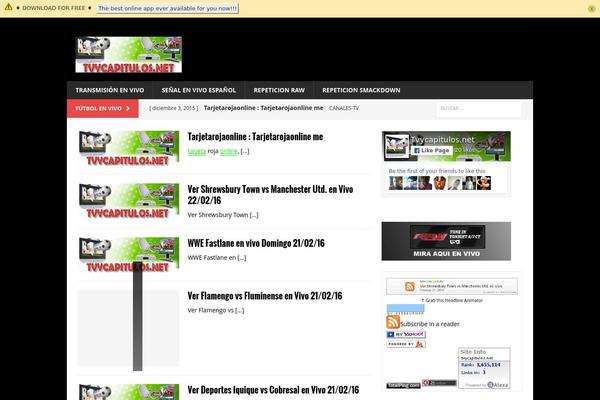Open Ver Deportes Iquique vs Cobresal post
600x400 pixels.
point(273,390)
